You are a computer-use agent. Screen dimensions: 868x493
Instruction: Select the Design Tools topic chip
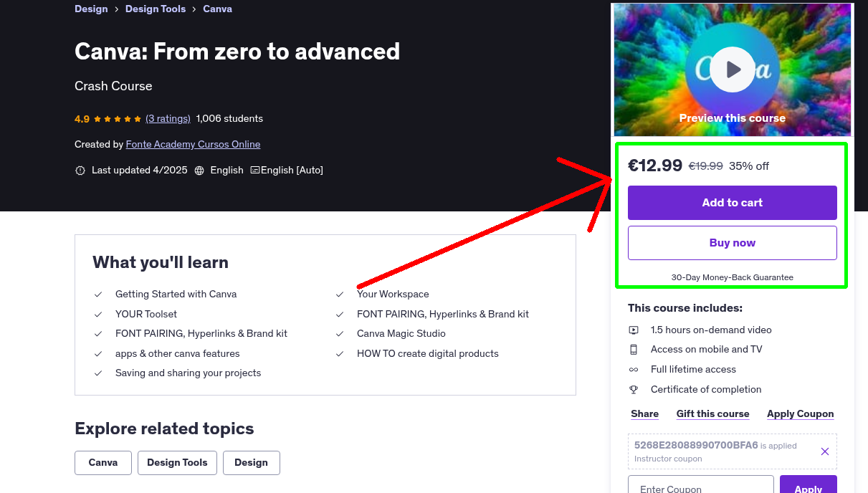point(177,463)
